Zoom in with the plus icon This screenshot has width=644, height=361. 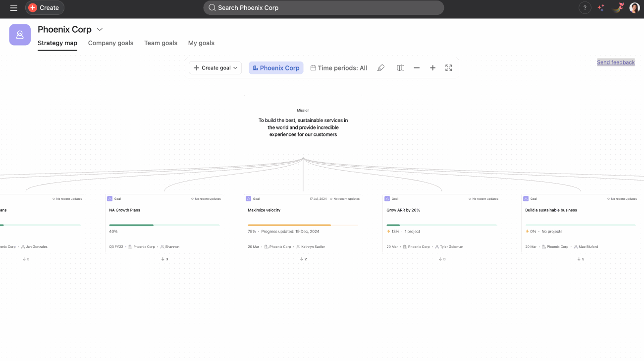[x=432, y=68]
